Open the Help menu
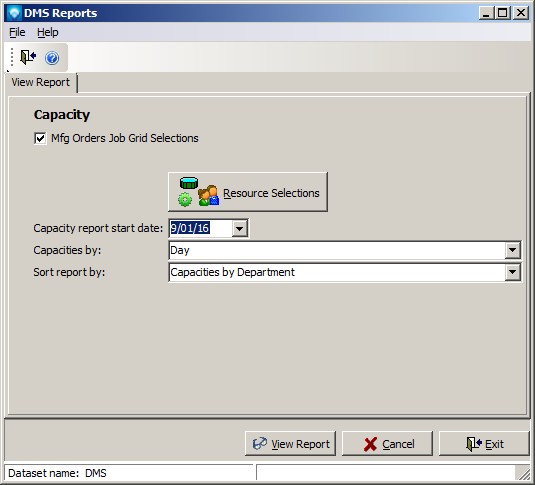 (x=48, y=32)
